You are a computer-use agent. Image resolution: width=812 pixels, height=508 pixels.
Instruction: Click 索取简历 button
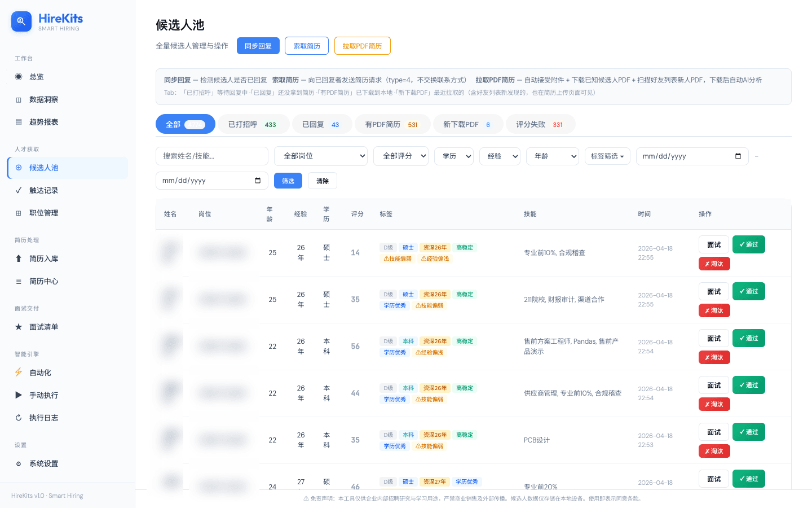click(307, 46)
